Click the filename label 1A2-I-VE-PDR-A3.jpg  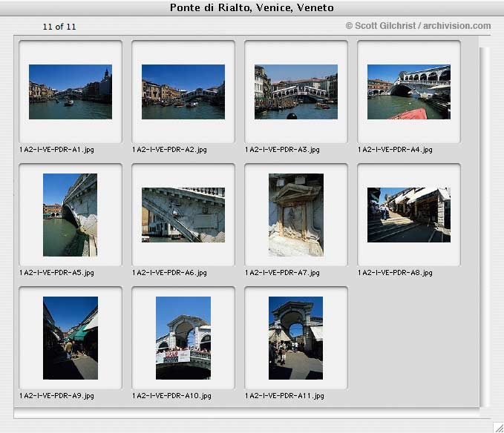tap(283, 150)
